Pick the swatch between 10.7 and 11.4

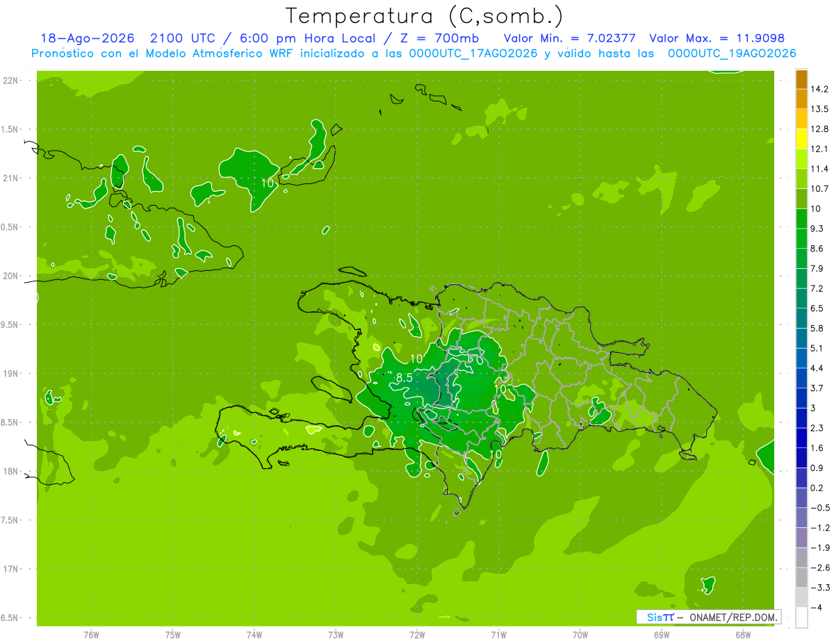tap(801, 179)
